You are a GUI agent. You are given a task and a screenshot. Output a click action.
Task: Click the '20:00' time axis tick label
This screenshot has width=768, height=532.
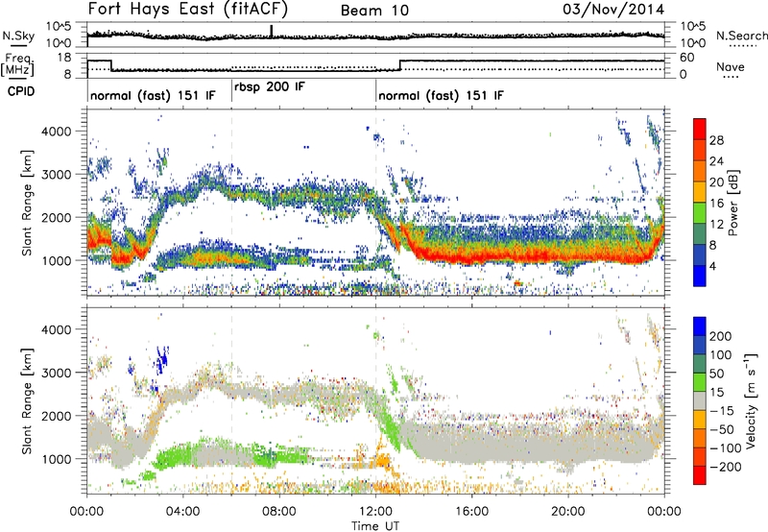pos(567,512)
